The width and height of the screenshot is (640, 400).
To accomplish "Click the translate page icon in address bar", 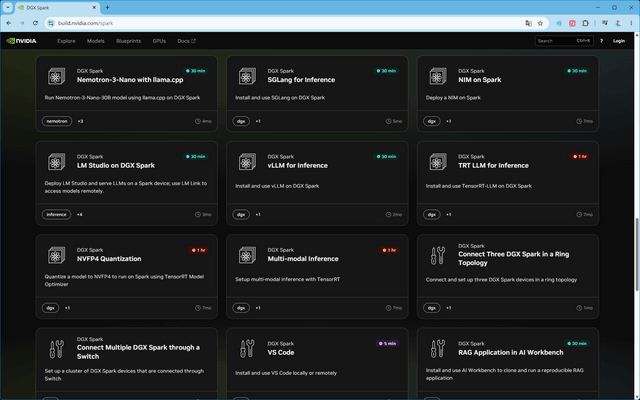I will 528,23.
